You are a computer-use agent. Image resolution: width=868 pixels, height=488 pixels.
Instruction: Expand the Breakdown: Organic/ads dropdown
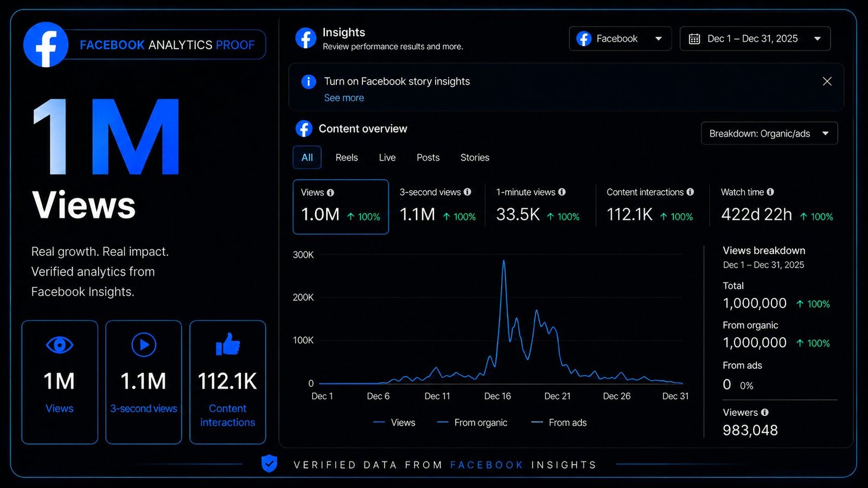[769, 133]
